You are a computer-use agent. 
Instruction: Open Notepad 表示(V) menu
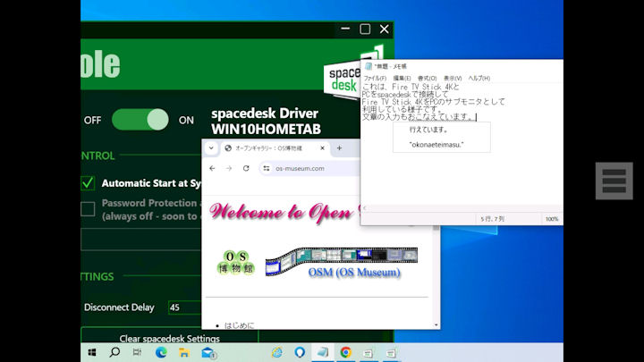[x=453, y=78]
